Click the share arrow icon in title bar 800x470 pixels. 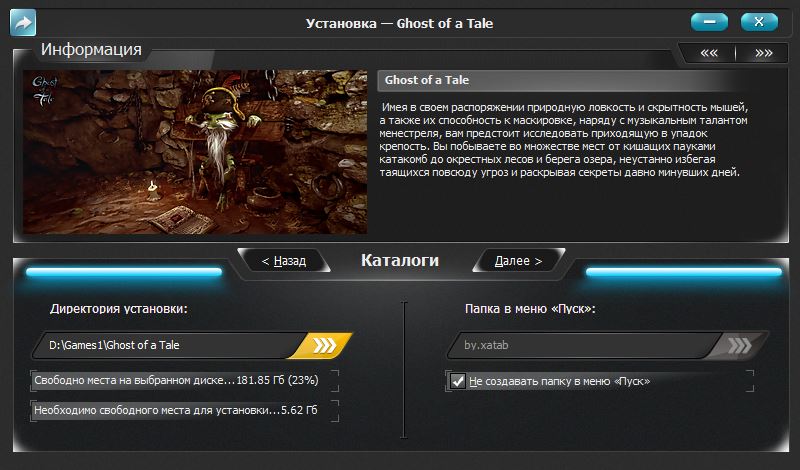tap(23, 23)
